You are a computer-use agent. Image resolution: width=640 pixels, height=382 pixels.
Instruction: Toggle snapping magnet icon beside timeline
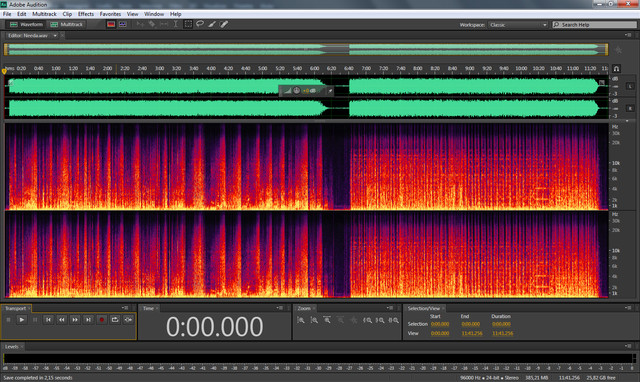(616, 69)
